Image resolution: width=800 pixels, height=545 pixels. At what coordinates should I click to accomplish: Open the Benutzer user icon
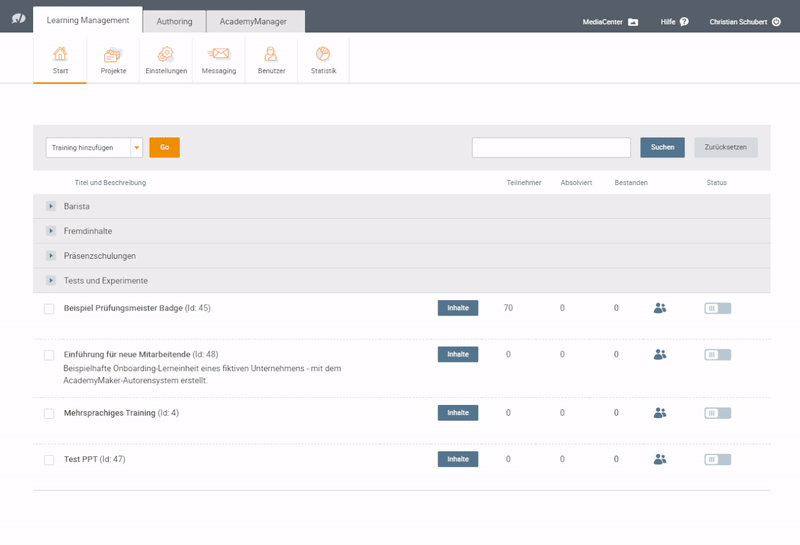tap(271, 54)
